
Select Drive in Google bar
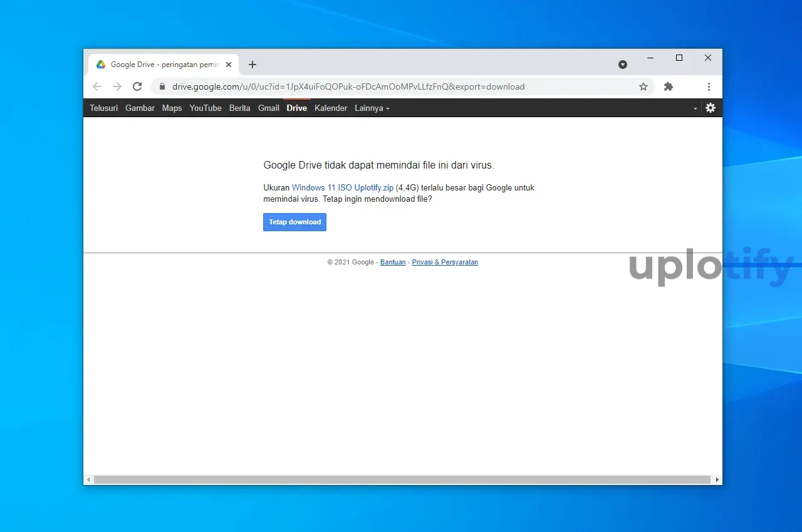[x=297, y=108]
